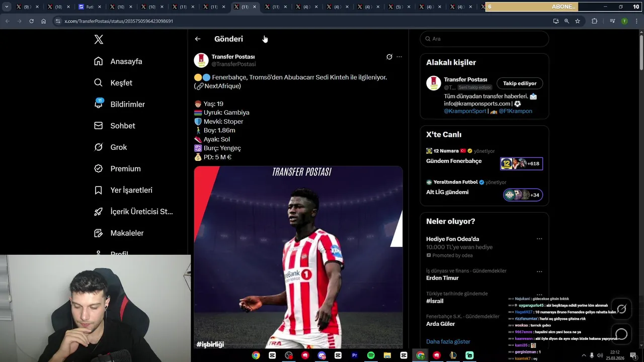Open @TransferPostasi handle link in post

[233, 64]
